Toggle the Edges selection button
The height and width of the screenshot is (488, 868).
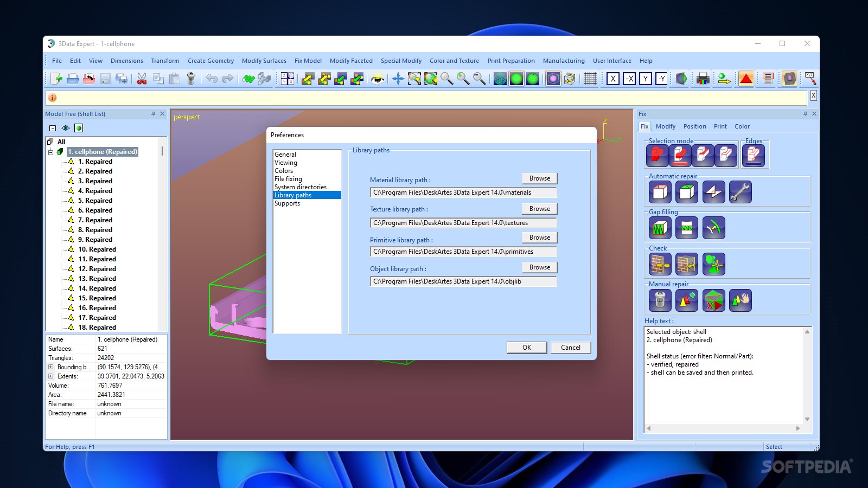pyautogui.click(x=754, y=156)
